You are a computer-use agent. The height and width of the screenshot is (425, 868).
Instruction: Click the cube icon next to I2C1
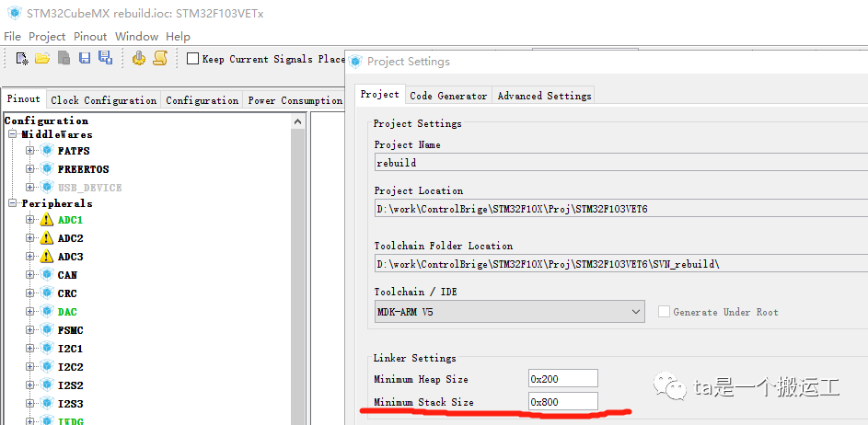47,349
